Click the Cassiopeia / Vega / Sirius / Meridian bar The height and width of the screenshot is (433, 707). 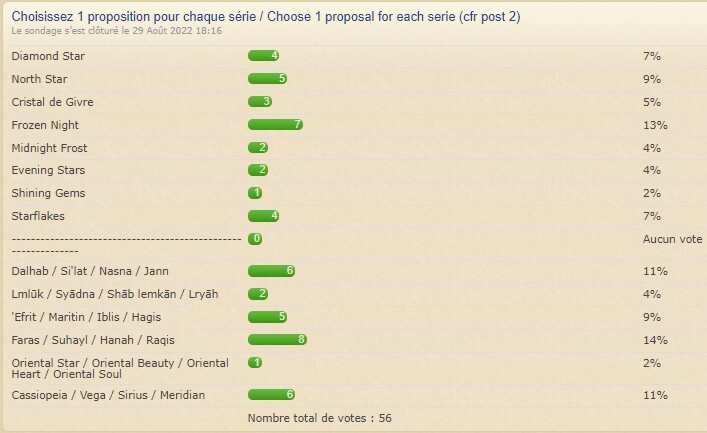271,395
